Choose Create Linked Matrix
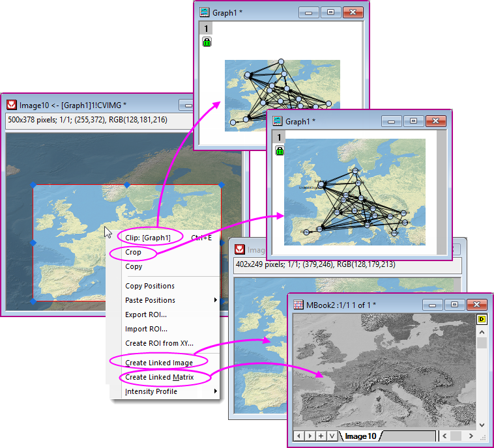Image resolution: width=494 pixels, height=448 pixels. pos(160,377)
